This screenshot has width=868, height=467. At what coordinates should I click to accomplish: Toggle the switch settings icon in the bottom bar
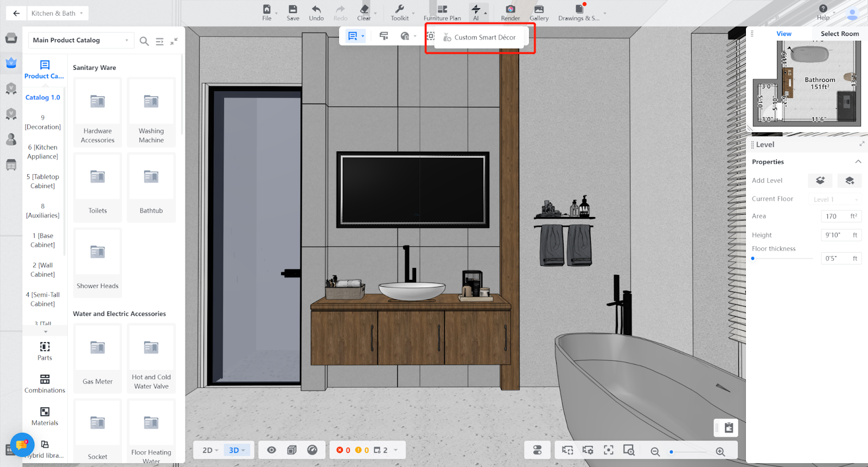[537, 450]
